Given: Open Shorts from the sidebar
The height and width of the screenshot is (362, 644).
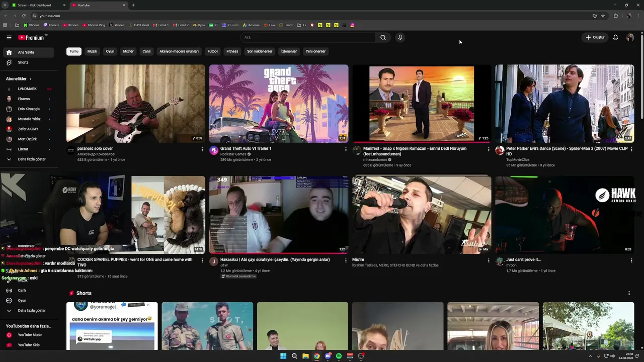Looking at the screenshot, I should (x=29, y=62).
